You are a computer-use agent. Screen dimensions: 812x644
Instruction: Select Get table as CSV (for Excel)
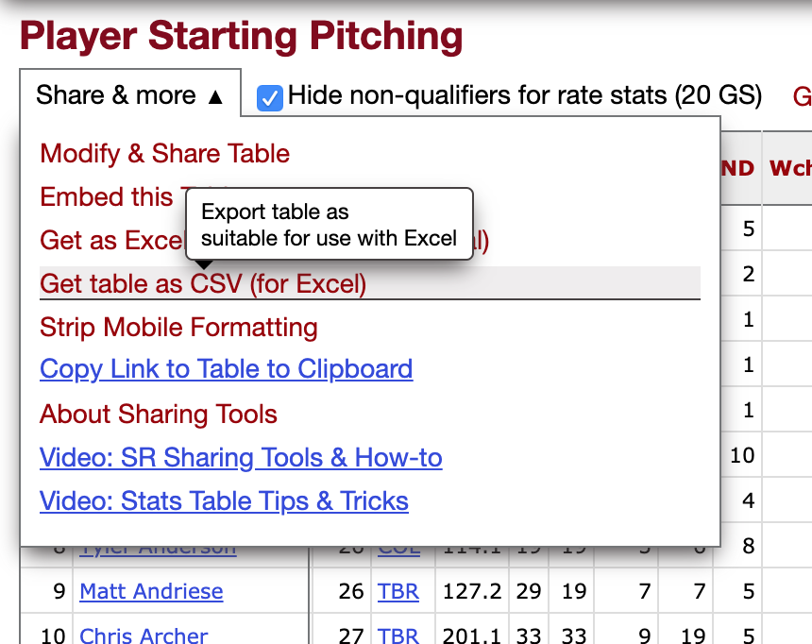click(x=370, y=283)
